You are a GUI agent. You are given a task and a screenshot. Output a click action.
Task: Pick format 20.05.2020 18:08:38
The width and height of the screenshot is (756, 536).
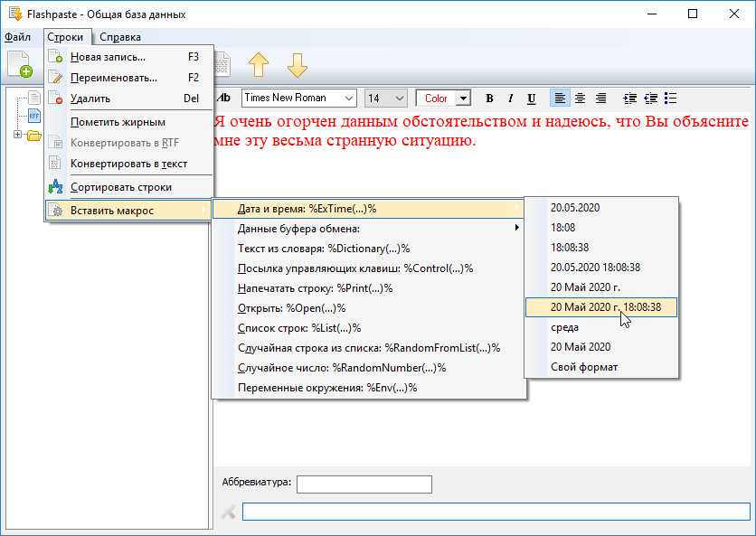pyautogui.click(x=601, y=268)
